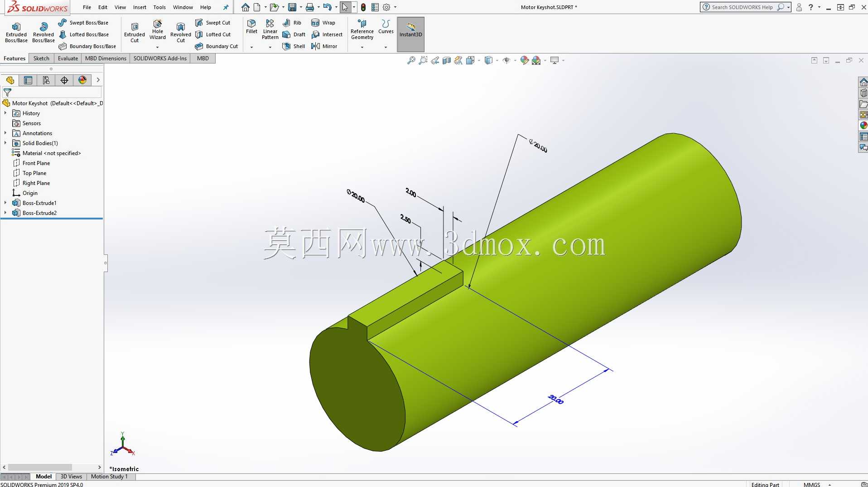Select the Fillet tool

coord(251,27)
